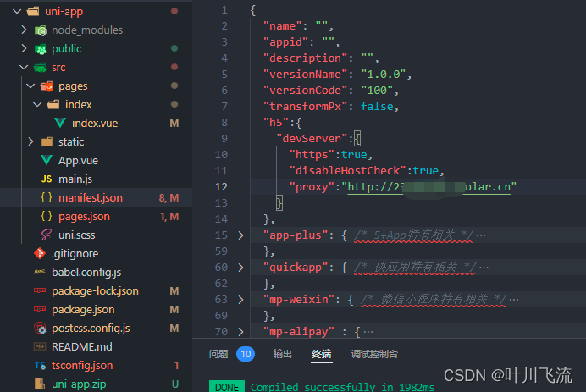
Task: Click the node_modules folder icon
Action: 41,30
